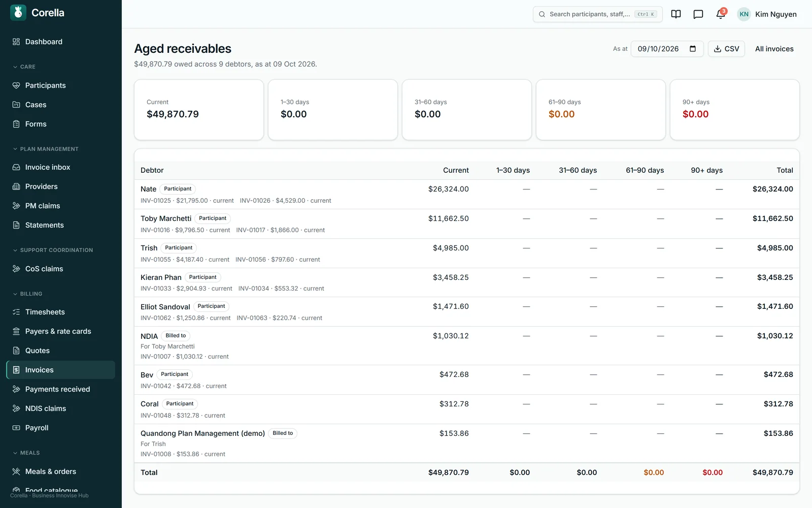The height and width of the screenshot is (508, 812).
Task: Open the notifications bell
Action: tap(721, 14)
